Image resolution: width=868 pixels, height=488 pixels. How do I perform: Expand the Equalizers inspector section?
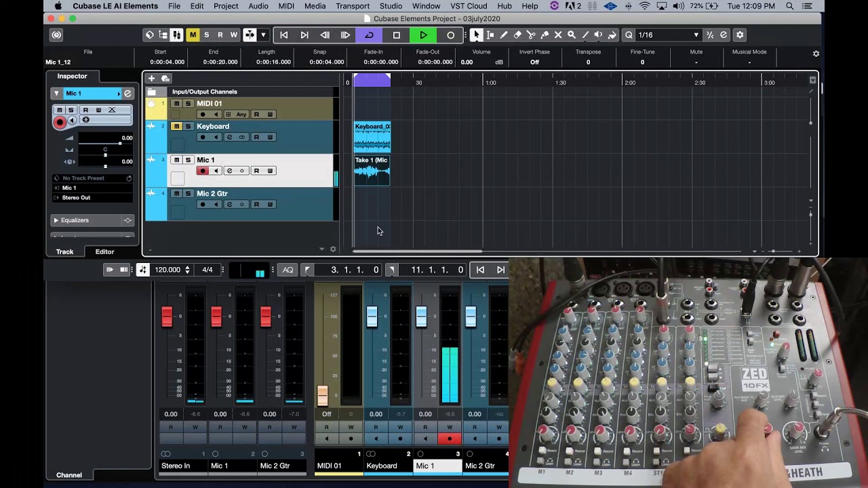(x=56, y=220)
